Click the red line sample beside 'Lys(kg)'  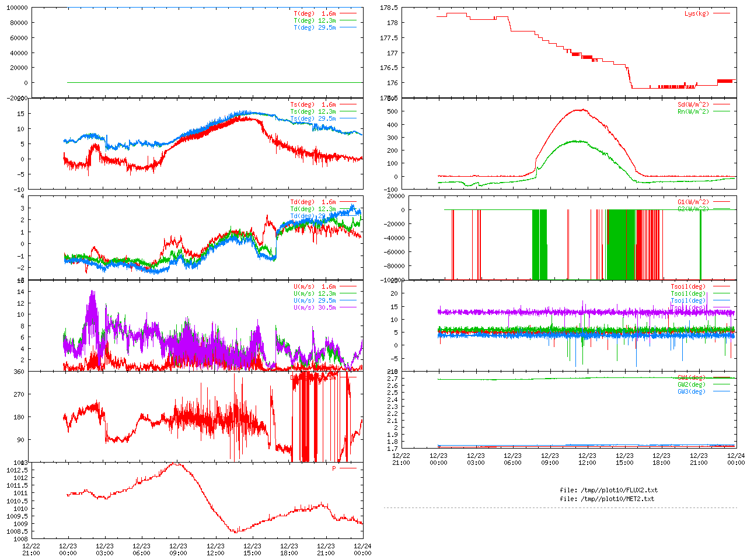721,13
